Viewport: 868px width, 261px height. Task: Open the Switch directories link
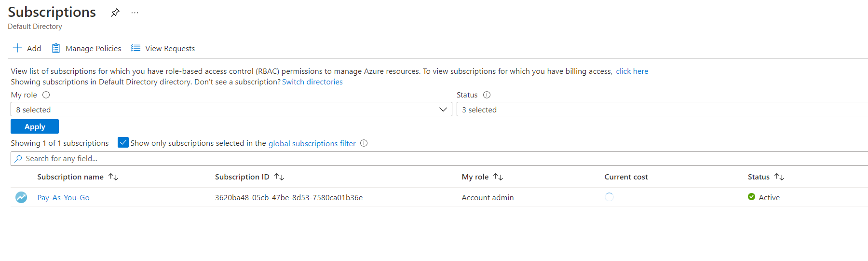(x=312, y=82)
